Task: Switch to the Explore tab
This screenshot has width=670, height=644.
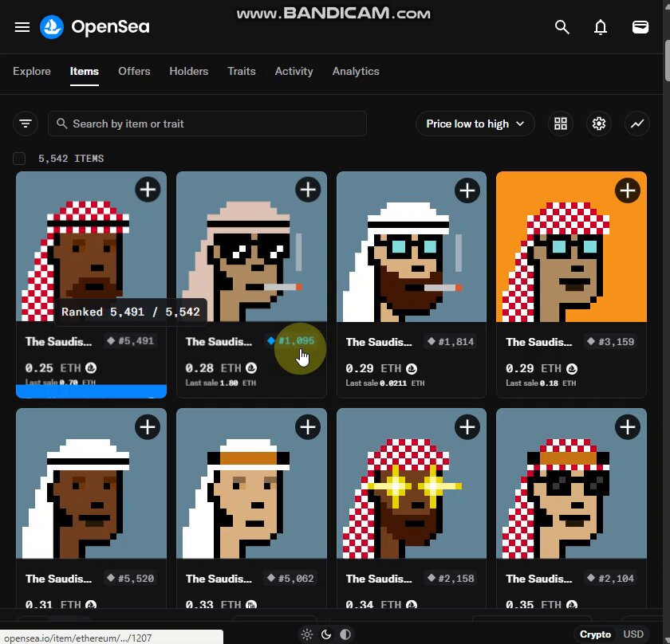Action: coord(32,71)
